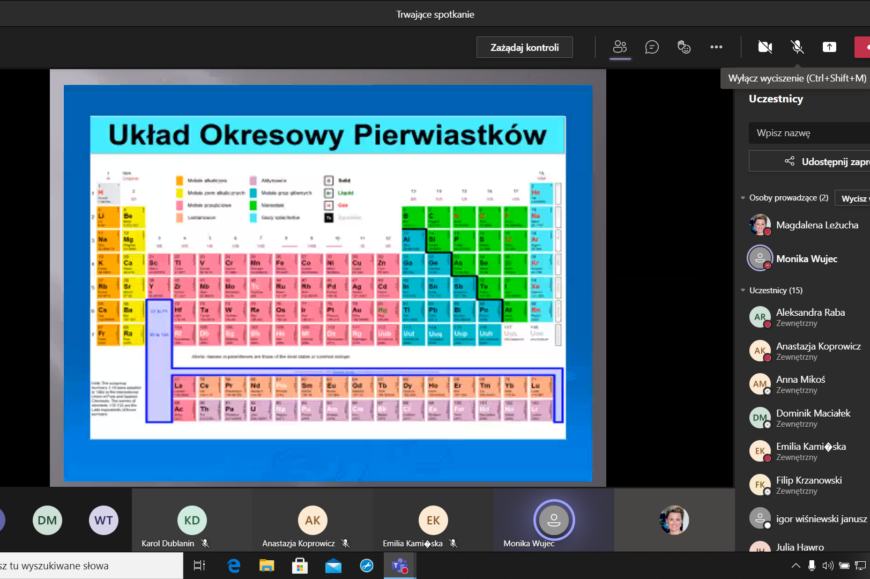The image size is (870, 579).
Task: Open Microsoft Store from the taskbar
Action: click(300, 566)
